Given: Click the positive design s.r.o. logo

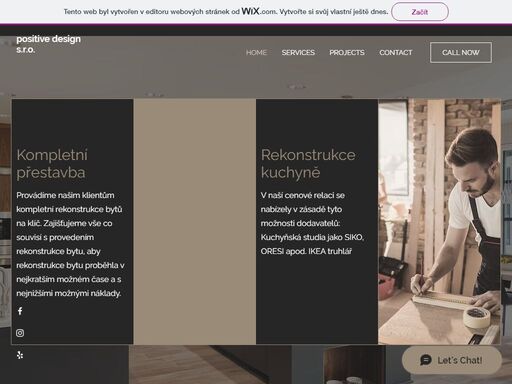Looking at the screenshot, I should click(x=49, y=44).
